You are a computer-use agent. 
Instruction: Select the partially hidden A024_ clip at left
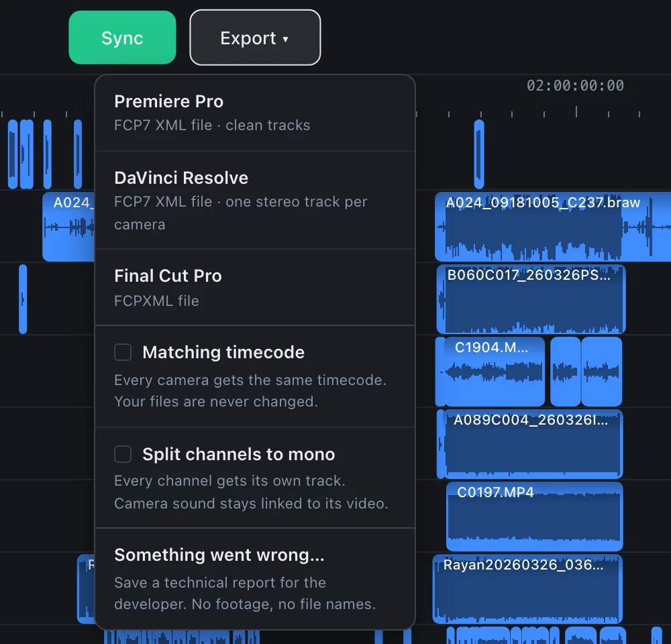[x=68, y=227]
